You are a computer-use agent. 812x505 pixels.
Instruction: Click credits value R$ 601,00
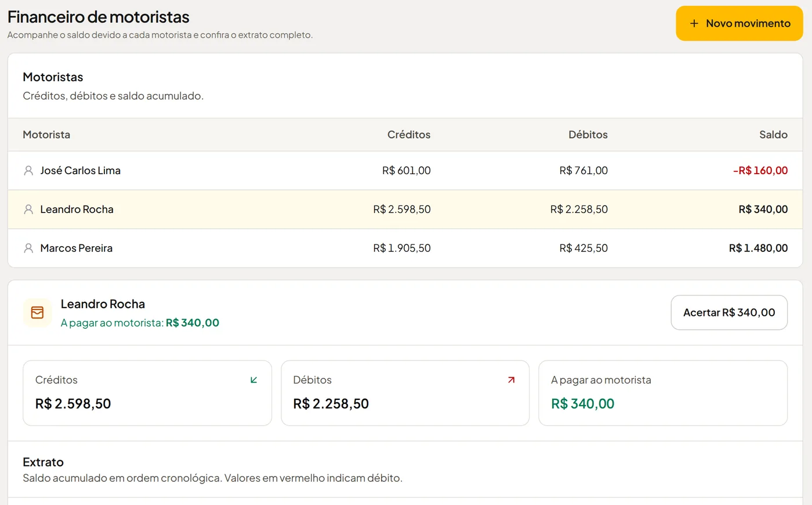(407, 171)
